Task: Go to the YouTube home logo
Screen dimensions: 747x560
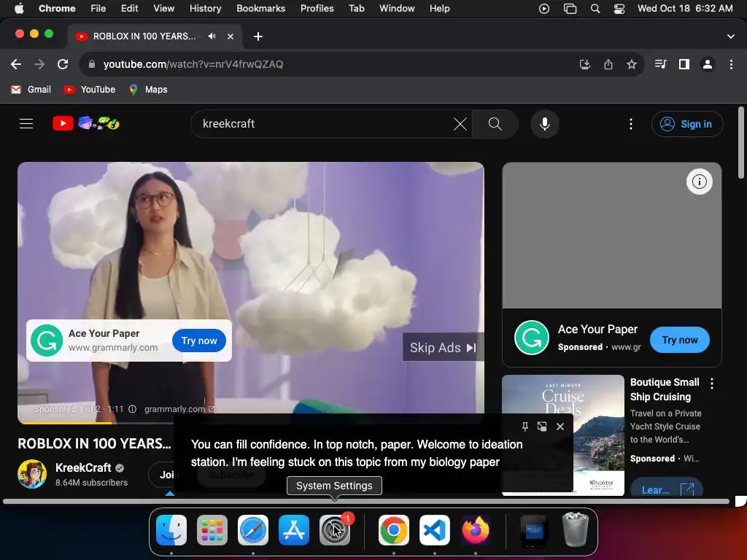Action: pos(86,124)
